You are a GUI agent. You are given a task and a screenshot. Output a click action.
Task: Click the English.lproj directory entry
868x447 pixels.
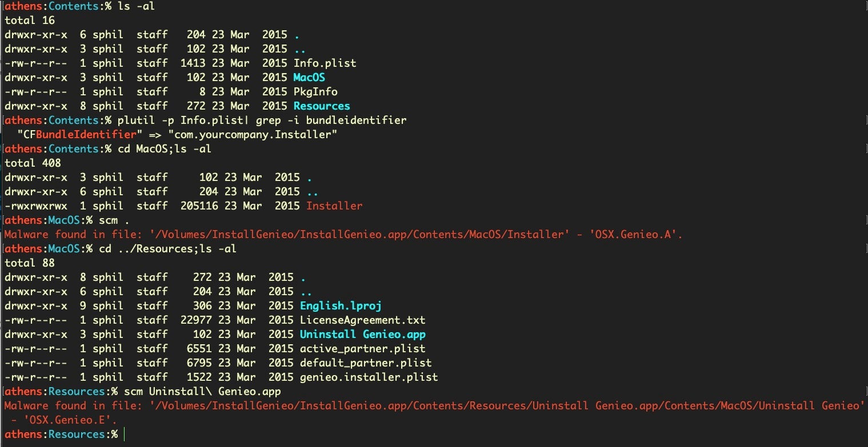341,305
